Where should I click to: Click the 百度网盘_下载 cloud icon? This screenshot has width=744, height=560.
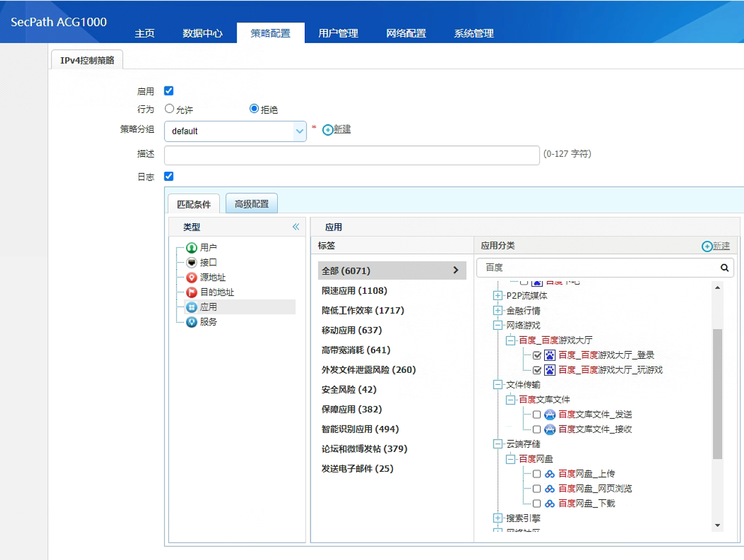550,504
